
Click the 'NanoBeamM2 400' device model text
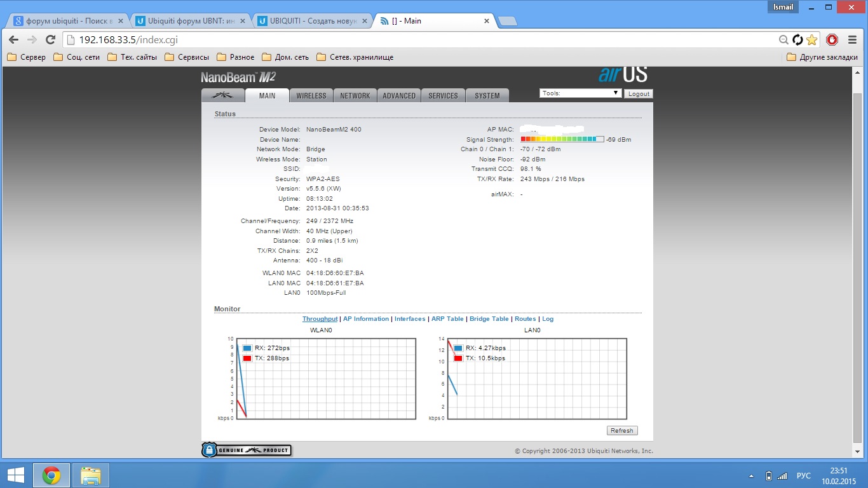[334, 130]
